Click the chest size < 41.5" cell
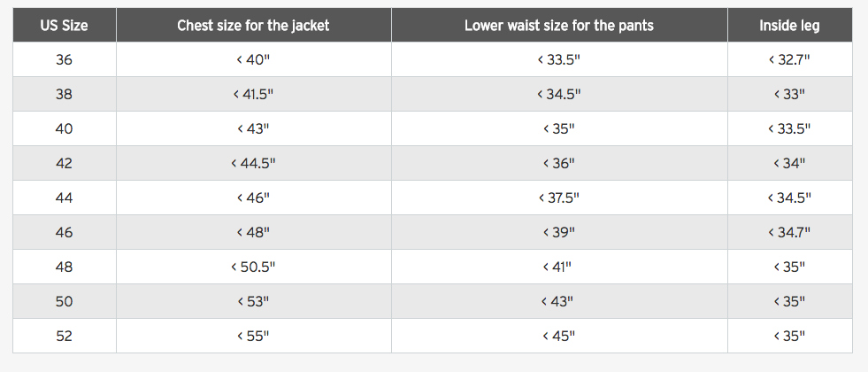 click(x=254, y=94)
